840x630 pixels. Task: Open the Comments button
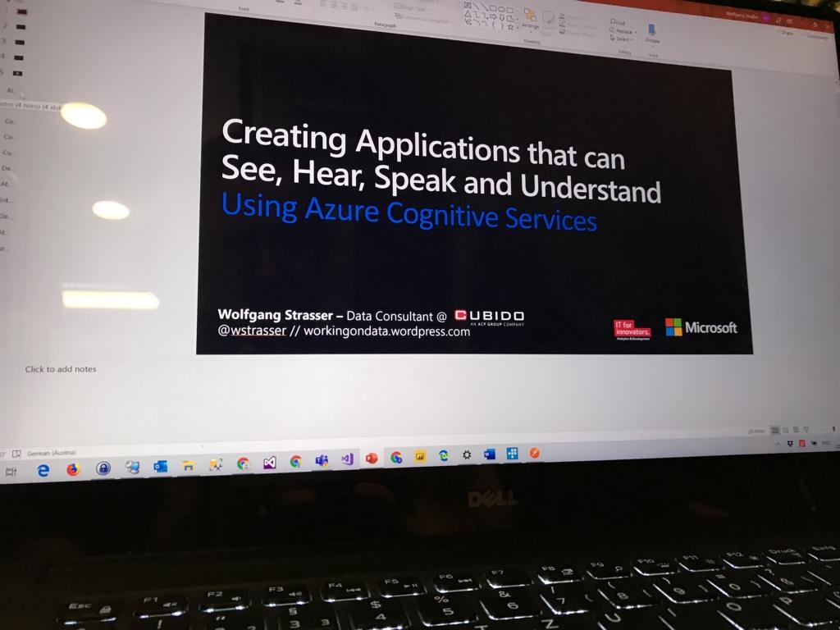point(815,36)
